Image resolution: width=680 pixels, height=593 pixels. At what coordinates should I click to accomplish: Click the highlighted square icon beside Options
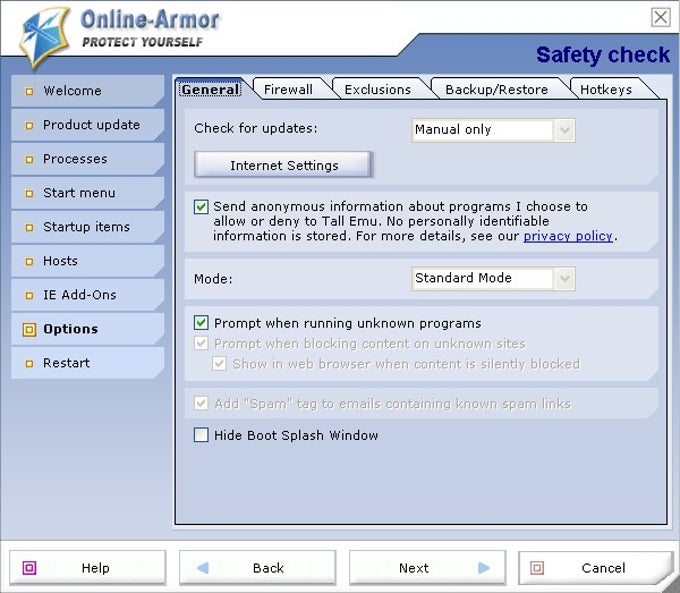click(x=29, y=330)
